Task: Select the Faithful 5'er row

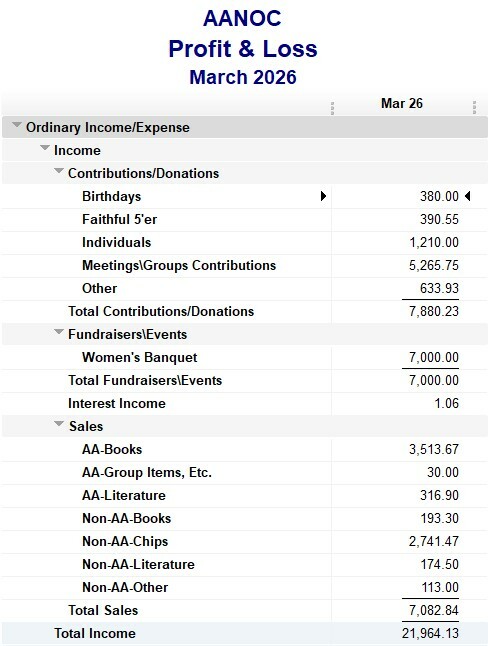Action: click(x=244, y=220)
